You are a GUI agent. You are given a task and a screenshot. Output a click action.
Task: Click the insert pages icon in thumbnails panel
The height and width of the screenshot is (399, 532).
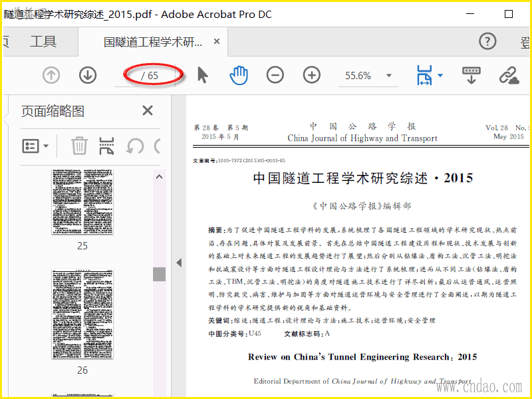[x=106, y=146]
